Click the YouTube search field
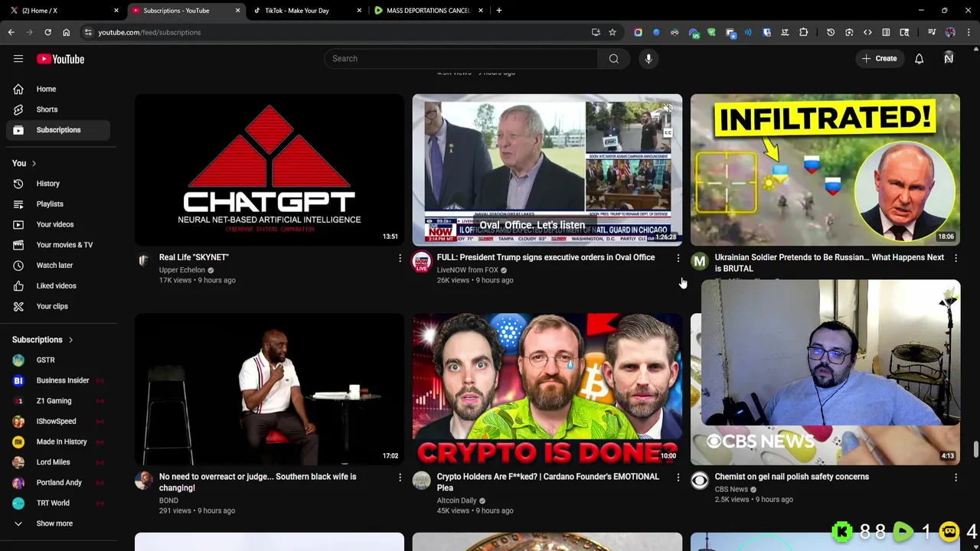The width and height of the screenshot is (980, 551). point(461,59)
